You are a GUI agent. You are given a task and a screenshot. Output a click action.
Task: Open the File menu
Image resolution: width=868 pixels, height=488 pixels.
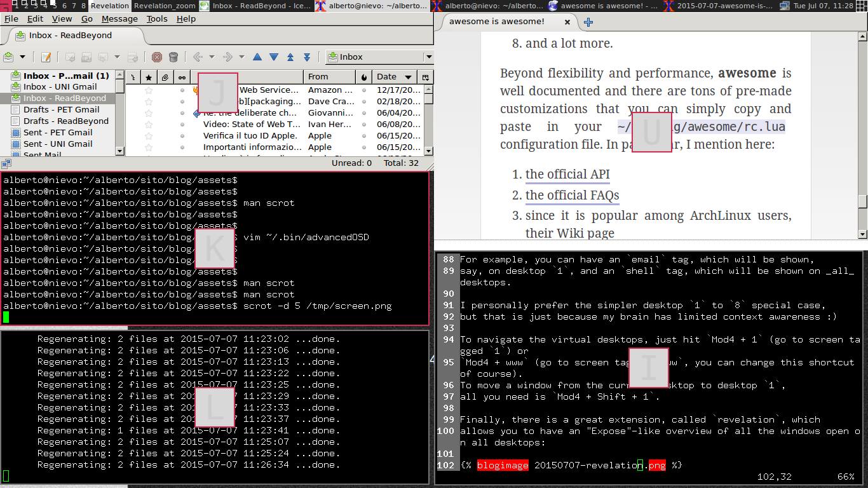coord(11,19)
